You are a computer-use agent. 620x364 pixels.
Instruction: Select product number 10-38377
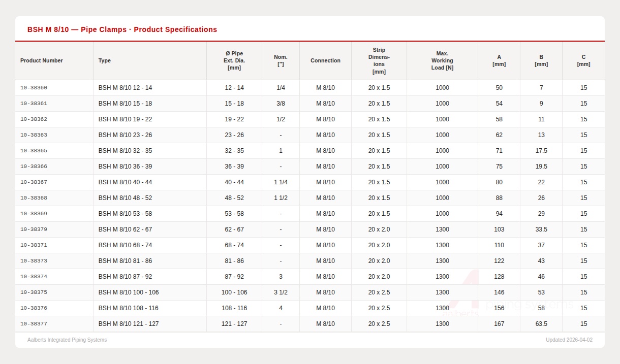[34, 324]
